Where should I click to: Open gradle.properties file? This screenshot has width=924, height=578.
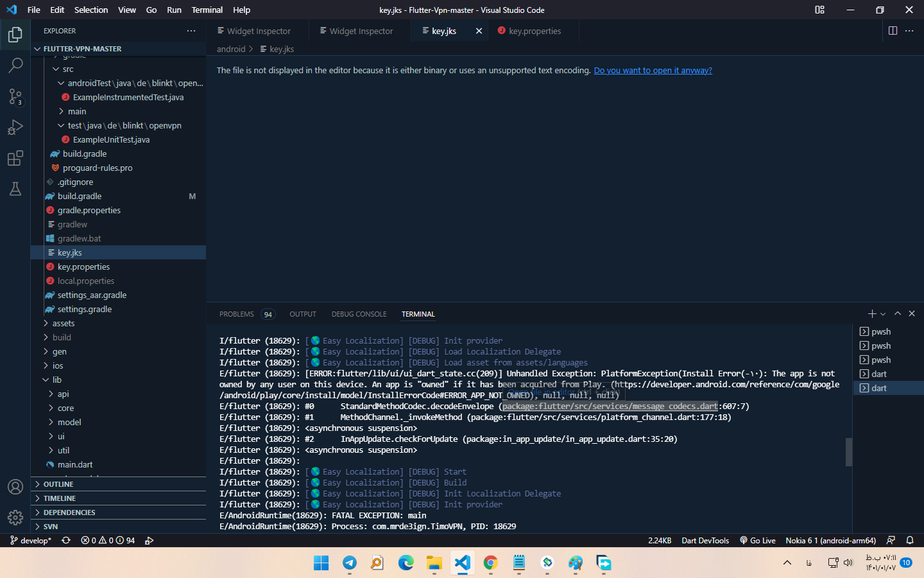(x=89, y=211)
